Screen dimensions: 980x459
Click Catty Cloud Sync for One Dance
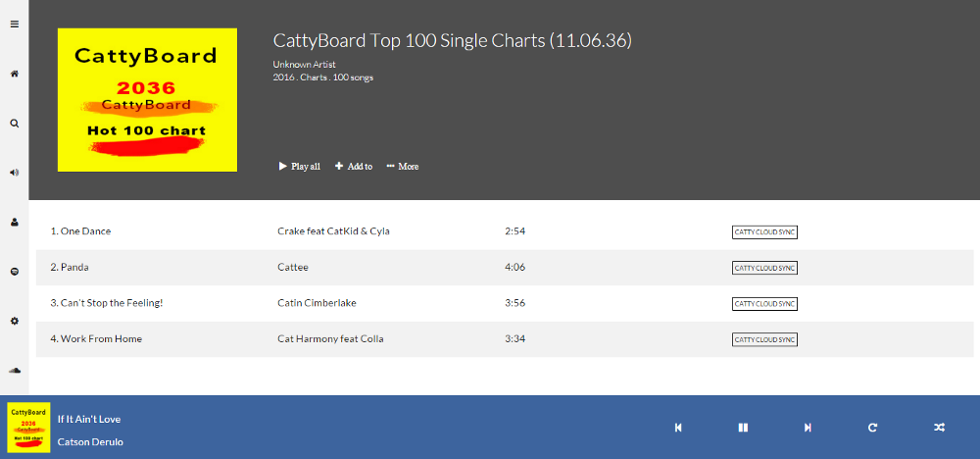(x=764, y=232)
